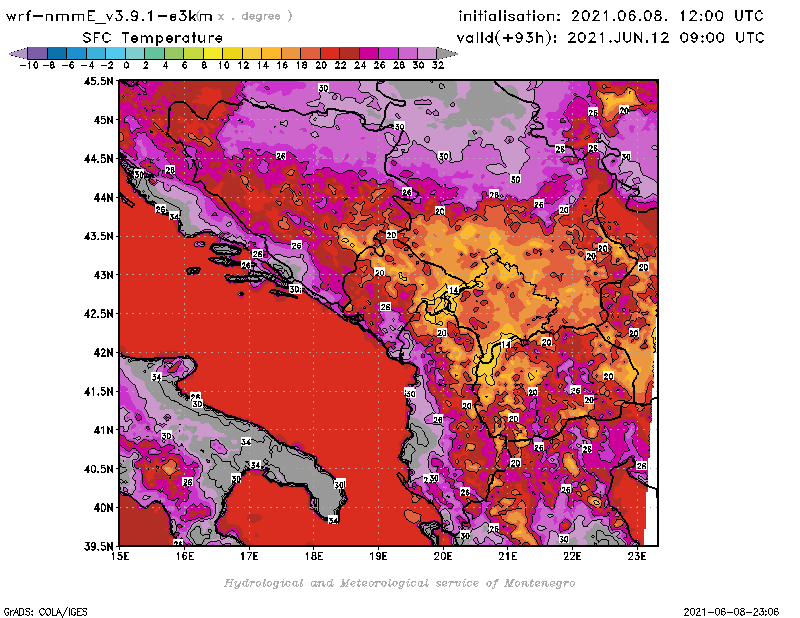Click the light blue -4 to -2 legend swatch
This screenshot has width=800, height=618.
(x=96, y=53)
